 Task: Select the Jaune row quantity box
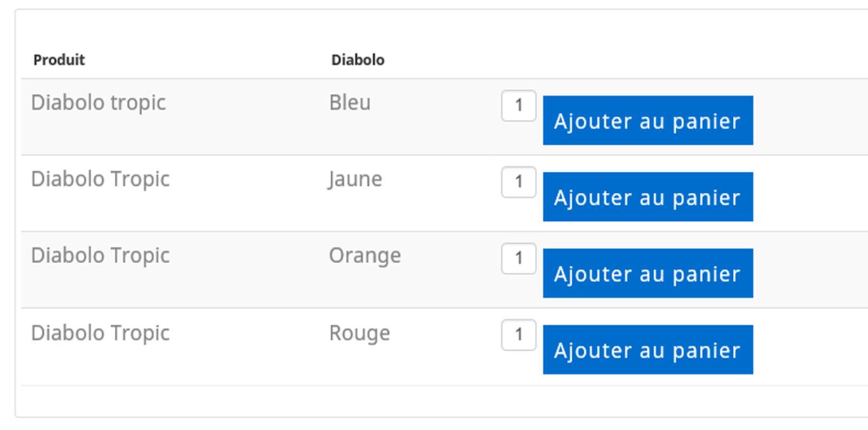tap(518, 182)
